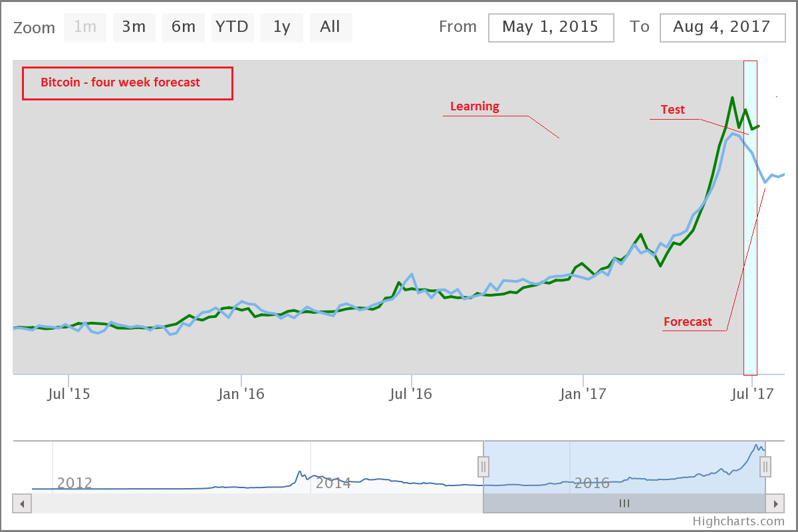The height and width of the screenshot is (532, 798).
Task: Click the scrollbar thumb grip
Action: click(624, 503)
